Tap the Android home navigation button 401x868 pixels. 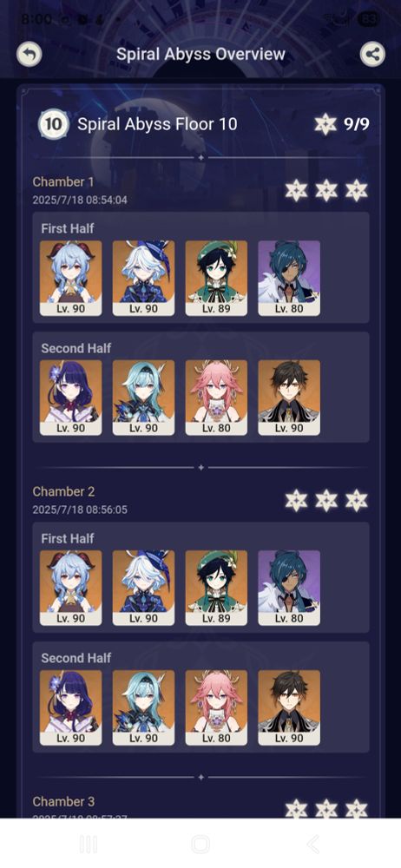pos(200,845)
